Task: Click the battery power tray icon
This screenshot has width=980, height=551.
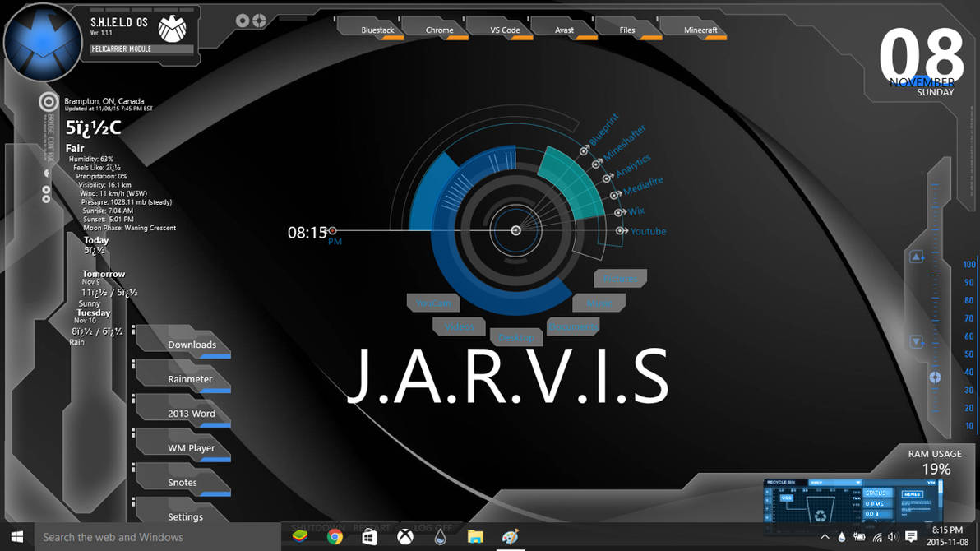Action: tap(859, 537)
